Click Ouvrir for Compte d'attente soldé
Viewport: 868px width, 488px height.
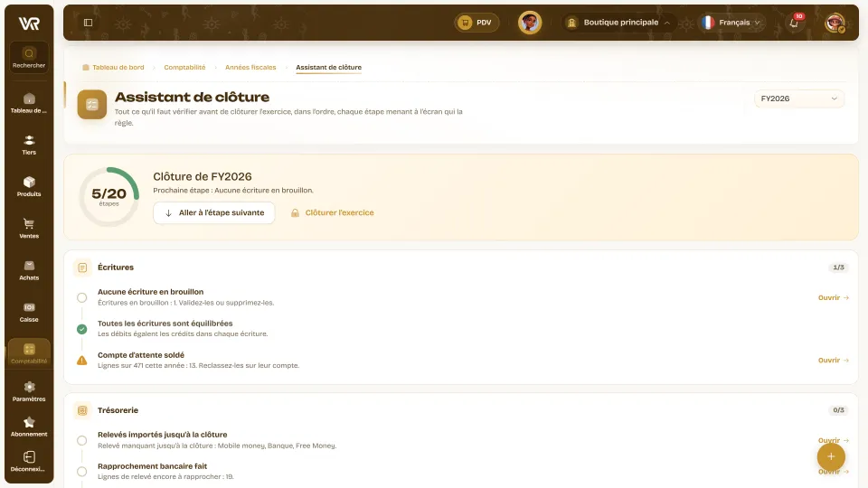pyautogui.click(x=833, y=361)
